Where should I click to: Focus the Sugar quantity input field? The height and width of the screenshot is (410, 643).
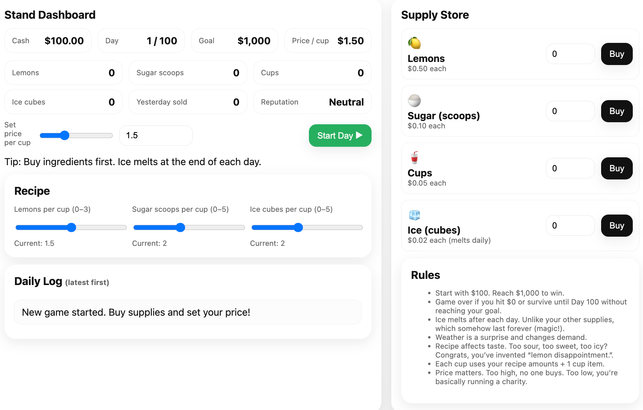(570, 111)
